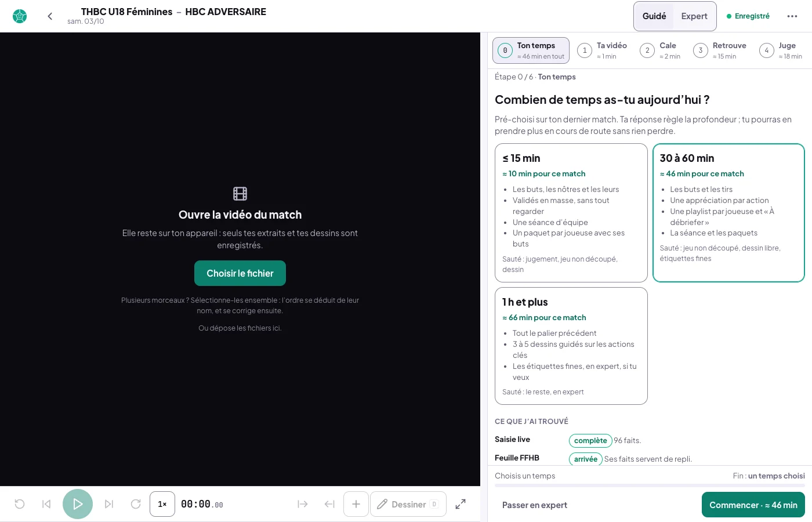
Task: Click the "≈ 10 min pour ce match" text
Action: point(544,174)
